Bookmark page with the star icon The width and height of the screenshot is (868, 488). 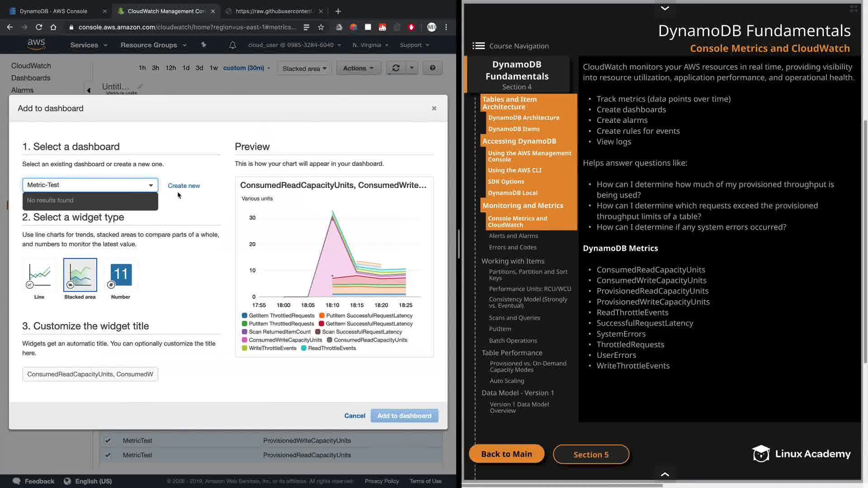321,27
